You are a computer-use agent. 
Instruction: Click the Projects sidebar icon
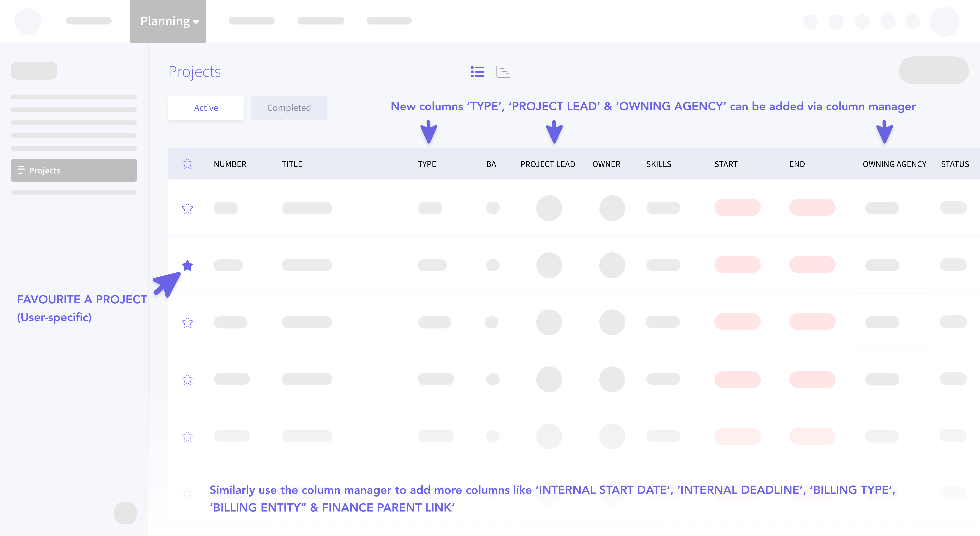21,170
